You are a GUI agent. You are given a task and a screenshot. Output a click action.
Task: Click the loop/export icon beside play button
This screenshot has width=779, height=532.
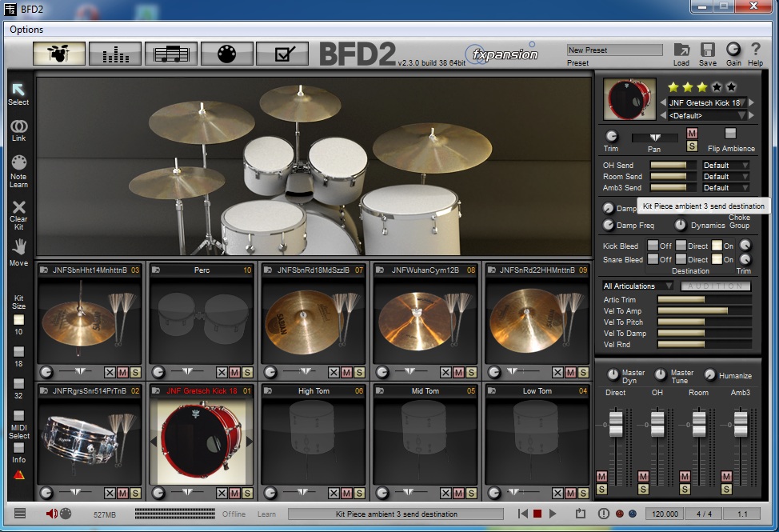[x=581, y=514]
